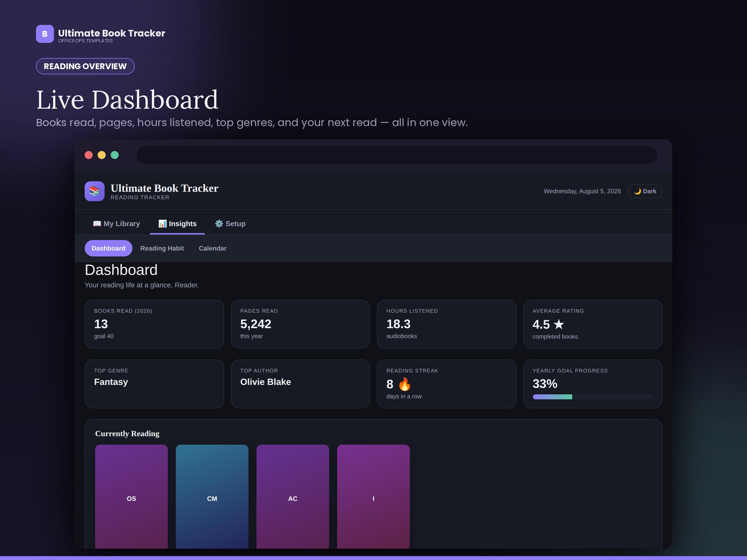Open the Calendar sub-tab

coord(212,248)
